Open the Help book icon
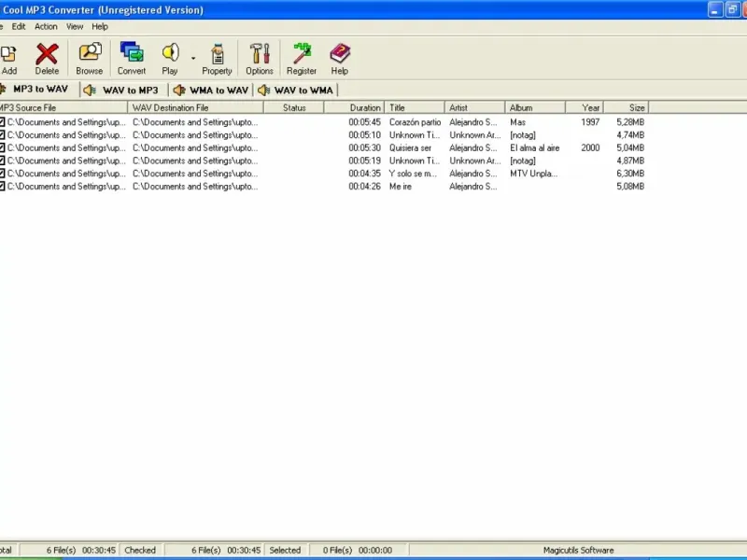Viewport: 747px width, 560px height. click(x=340, y=53)
